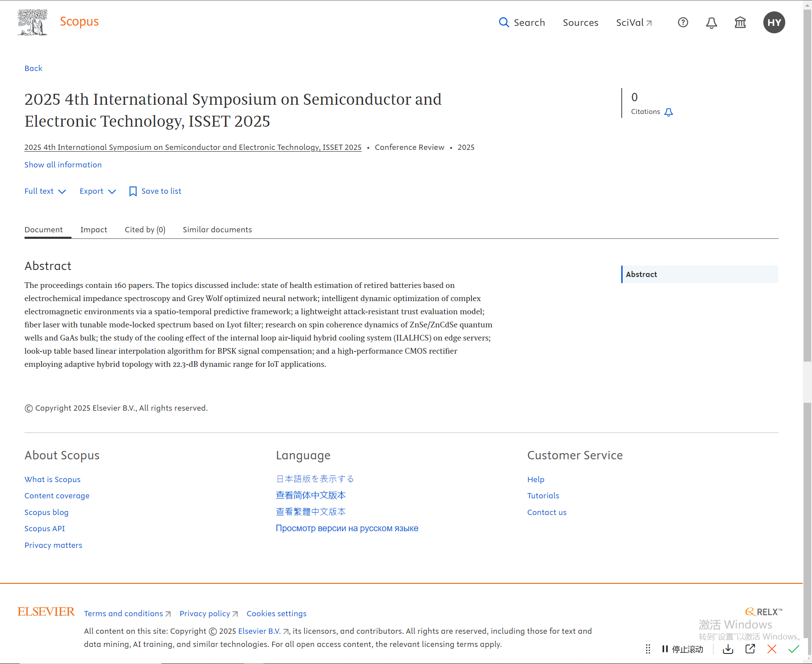
Task: Set citation alert via bell icon beside Citations
Action: coord(668,112)
